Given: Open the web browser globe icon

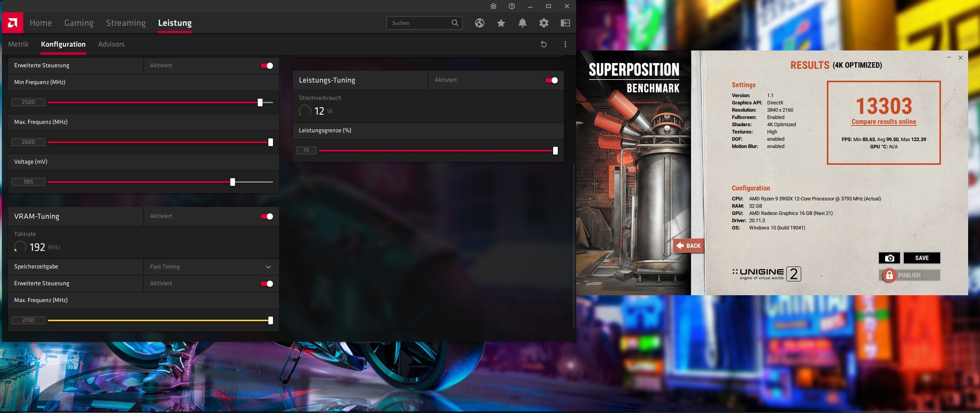Looking at the screenshot, I should click(x=480, y=23).
